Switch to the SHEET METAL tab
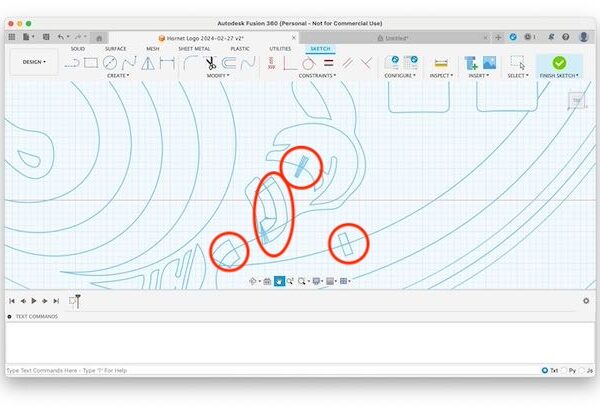Viewport: 600px width, 410px height. (x=194, y=49)
